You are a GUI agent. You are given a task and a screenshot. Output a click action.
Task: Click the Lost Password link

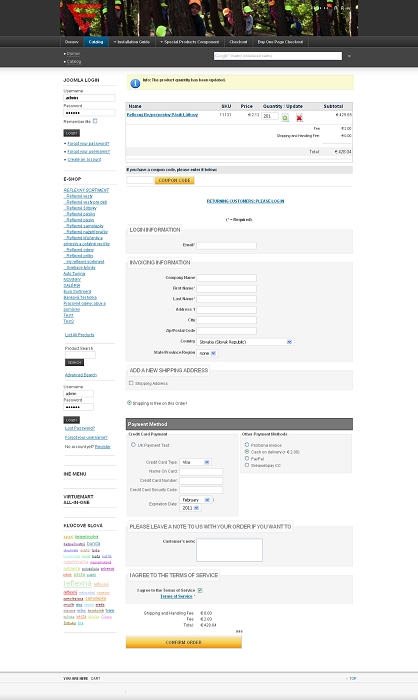(80, 428)
